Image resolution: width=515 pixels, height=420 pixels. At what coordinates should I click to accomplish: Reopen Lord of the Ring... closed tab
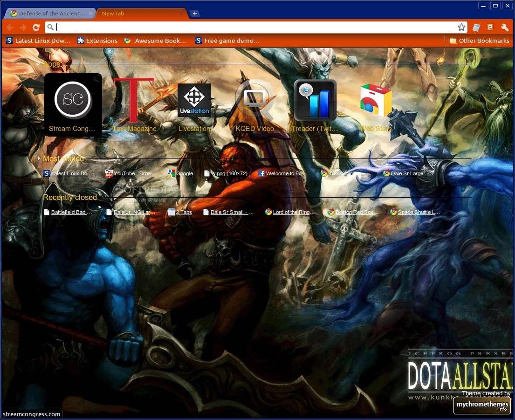tap(290, 212)
